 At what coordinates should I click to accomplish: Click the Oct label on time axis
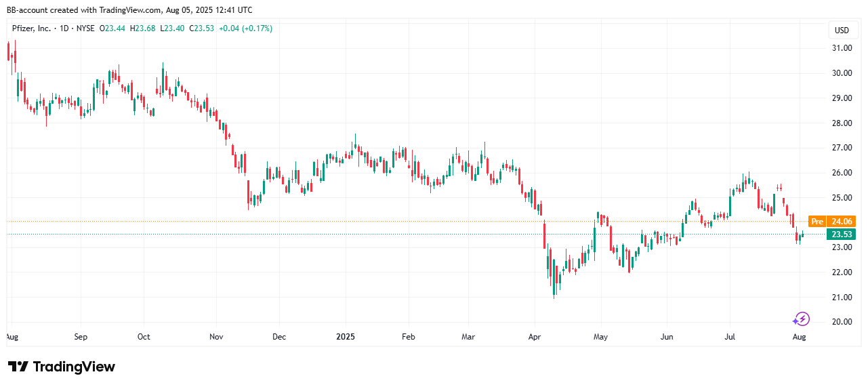(144, 336)
